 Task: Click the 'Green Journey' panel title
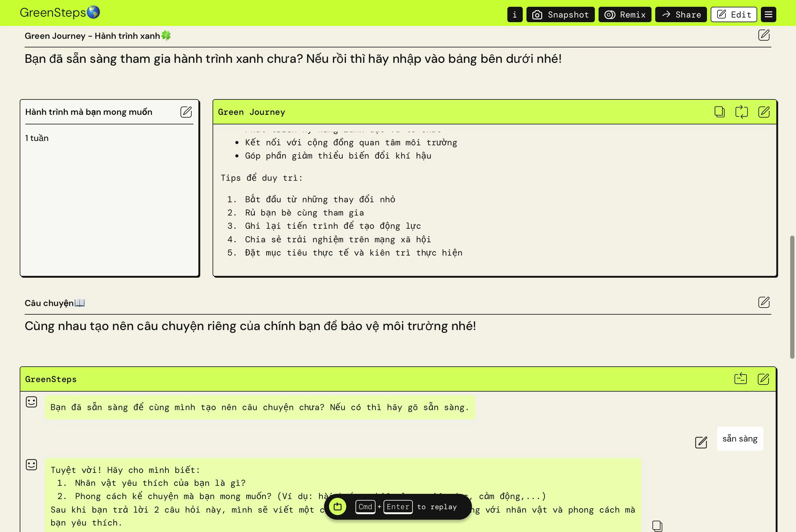tap(252, 112)
